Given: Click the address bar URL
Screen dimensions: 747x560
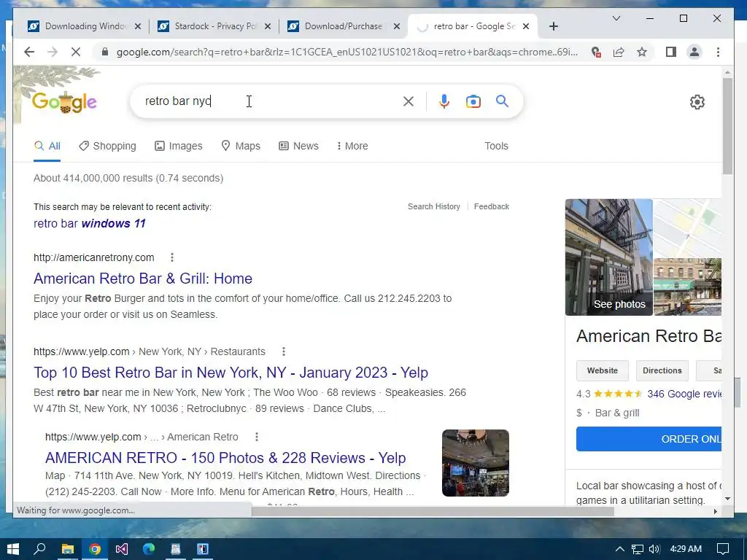Looking at the screenshot, I should (347, 52).
